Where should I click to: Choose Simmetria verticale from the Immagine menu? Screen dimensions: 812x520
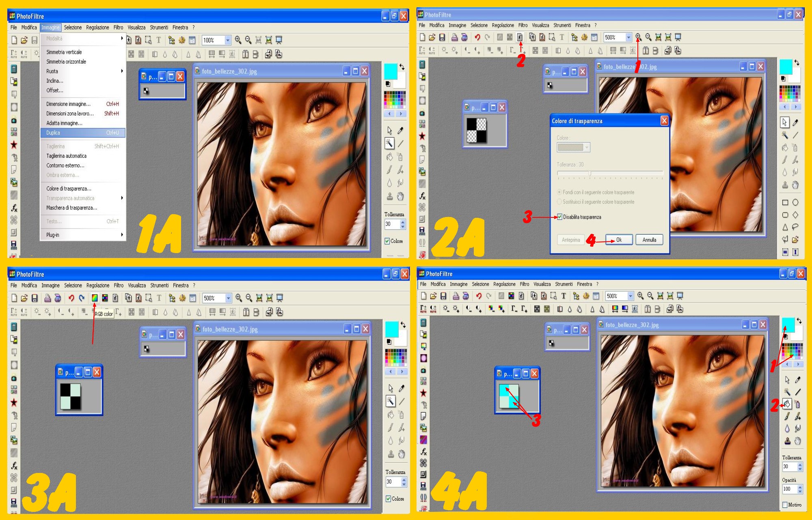64,52
